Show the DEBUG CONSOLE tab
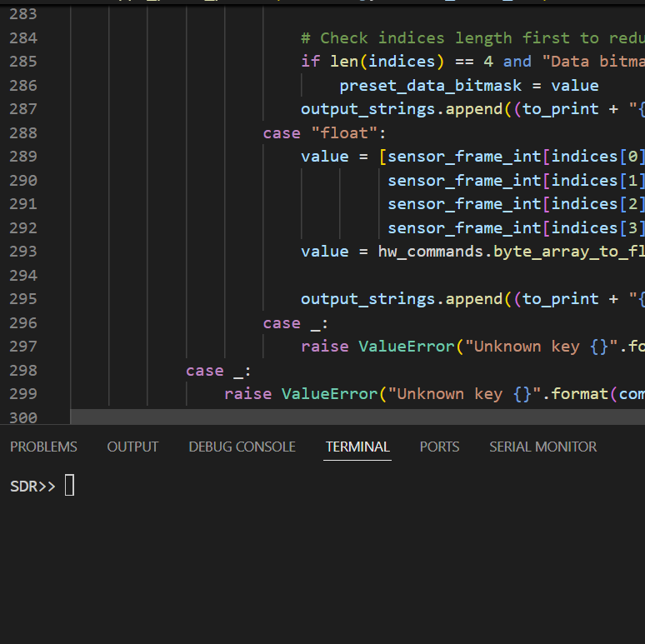The width and height of the screenshot is (645, 644). click(x=242, y=447)
